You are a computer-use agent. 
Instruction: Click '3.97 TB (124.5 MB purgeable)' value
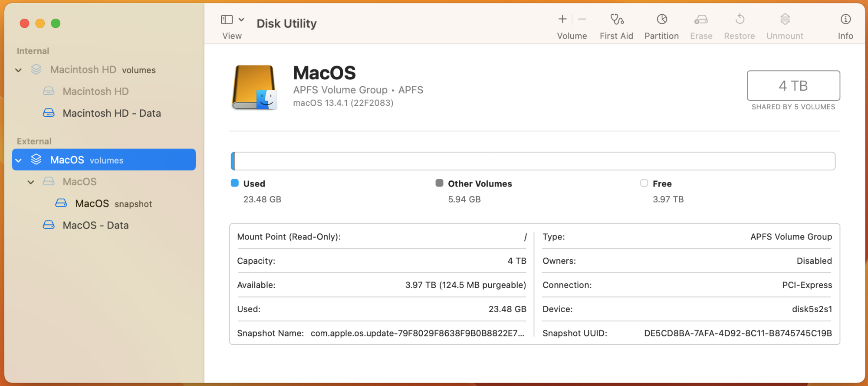click(466, 285)
